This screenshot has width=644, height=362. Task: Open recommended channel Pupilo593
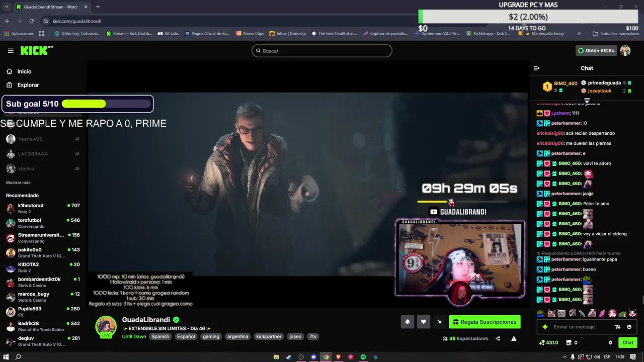pyautogui.click(x=43, y=311)
